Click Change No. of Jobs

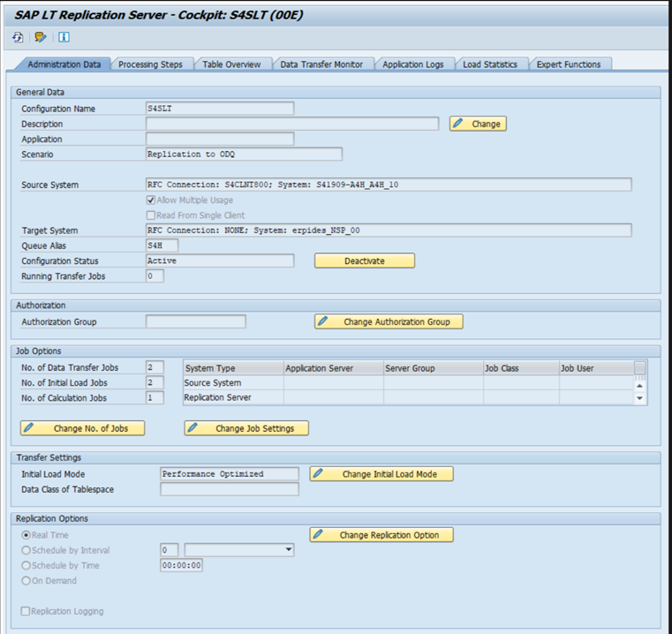pyautogui.click(x=82, y=428)
